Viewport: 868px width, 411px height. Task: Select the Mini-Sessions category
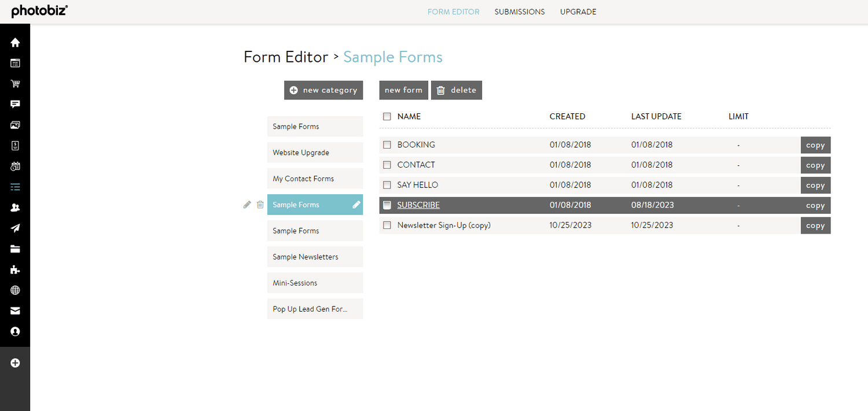point(315,283)
